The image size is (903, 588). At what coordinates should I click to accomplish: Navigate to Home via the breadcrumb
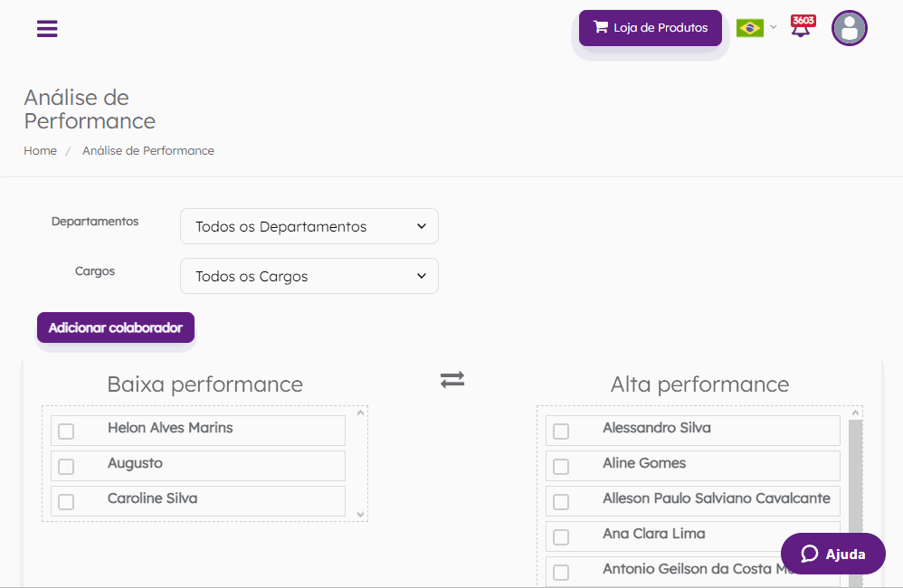point(40,150)
